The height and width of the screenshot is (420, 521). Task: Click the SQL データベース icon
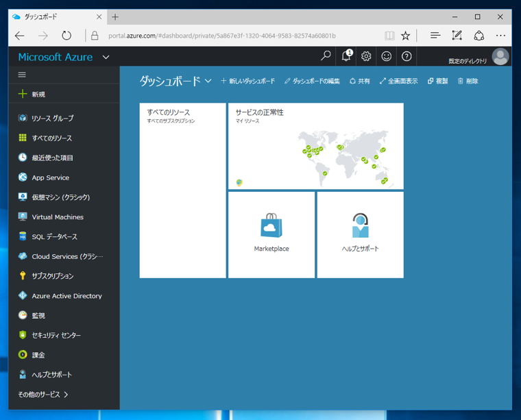23,236
